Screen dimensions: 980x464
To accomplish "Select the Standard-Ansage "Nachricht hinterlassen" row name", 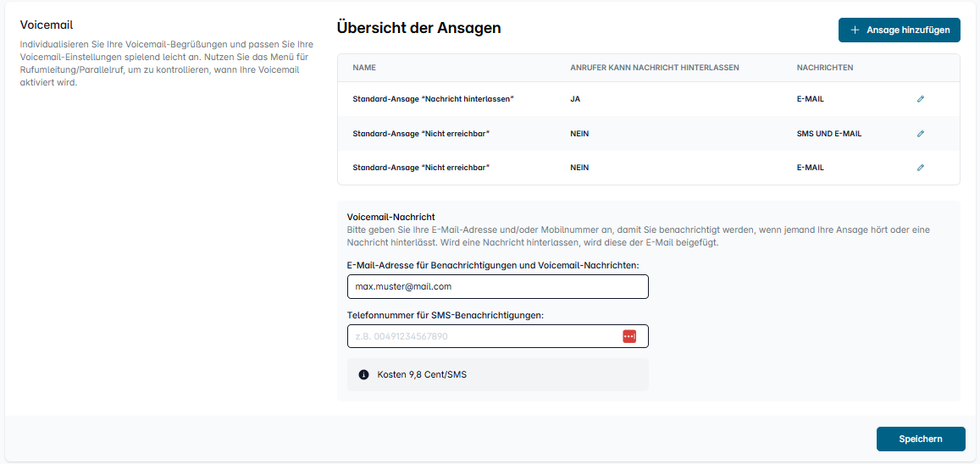I will pyautogui.click(x=433, y=99).
